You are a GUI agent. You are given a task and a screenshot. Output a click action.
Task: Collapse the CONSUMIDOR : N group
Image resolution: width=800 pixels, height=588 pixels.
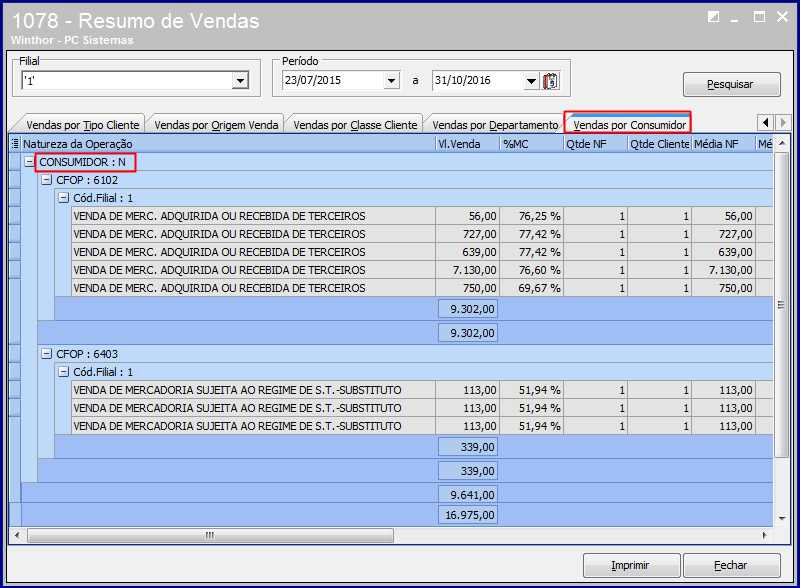(29, 162)
